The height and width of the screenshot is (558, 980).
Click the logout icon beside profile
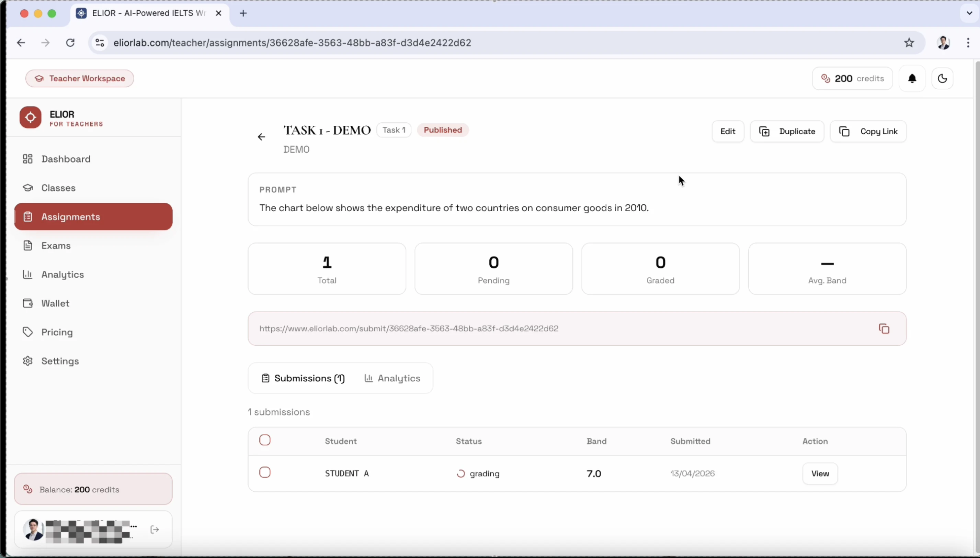coord(155,529)
